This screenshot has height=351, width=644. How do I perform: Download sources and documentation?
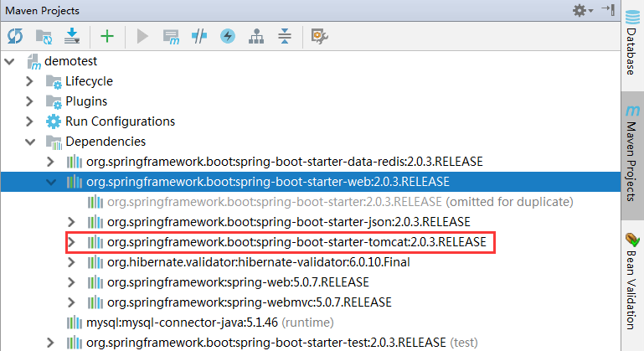pyautogui.click(x=72, y=36)
